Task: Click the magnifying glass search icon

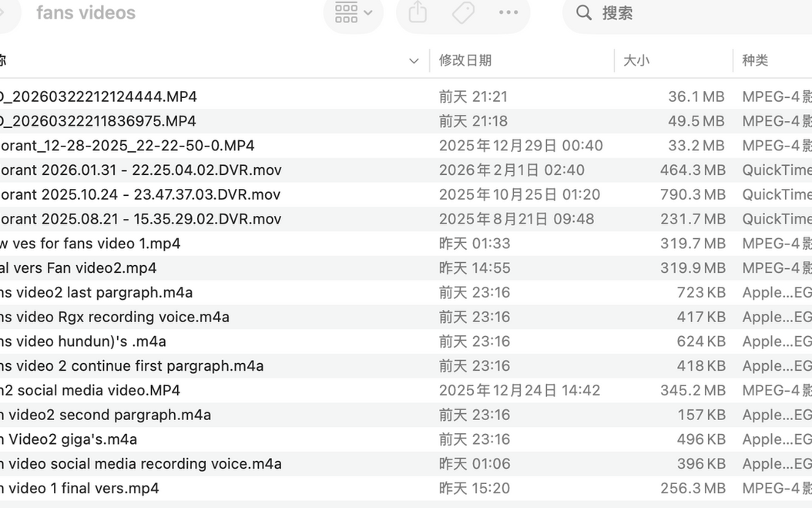Action: coord(584,12)
